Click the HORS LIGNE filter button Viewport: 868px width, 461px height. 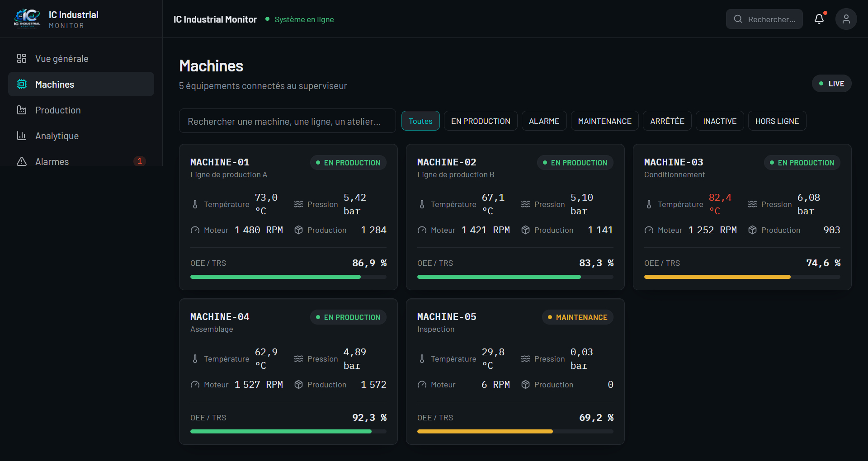click(777, 121)
